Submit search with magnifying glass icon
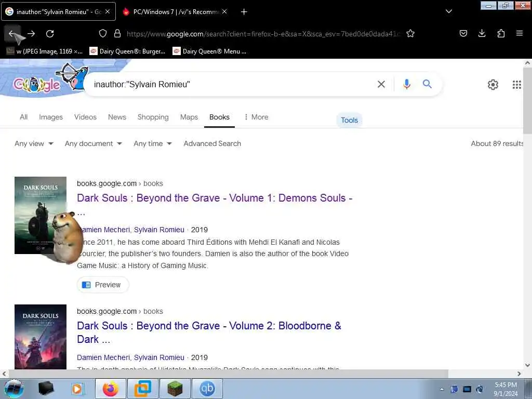 (x=427, y=84)
